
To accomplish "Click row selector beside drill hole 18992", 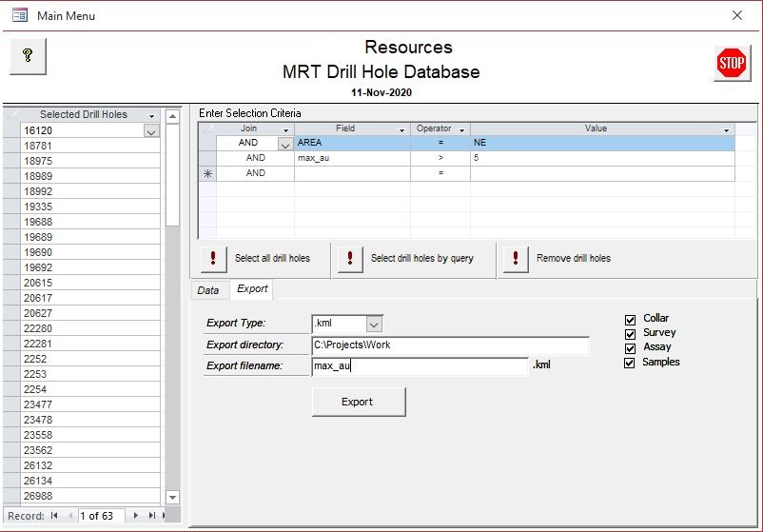I will tap(11, 191).
